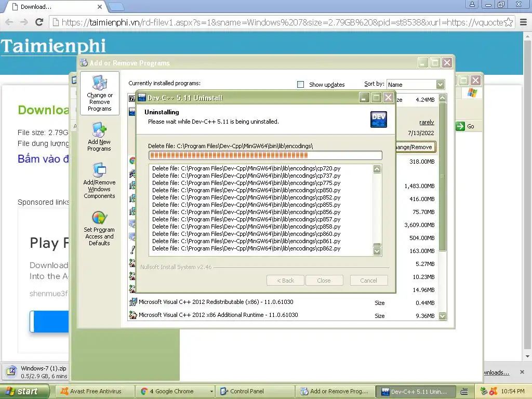
Task: Select the cp855.py delete log line
Action: (246, 205)
